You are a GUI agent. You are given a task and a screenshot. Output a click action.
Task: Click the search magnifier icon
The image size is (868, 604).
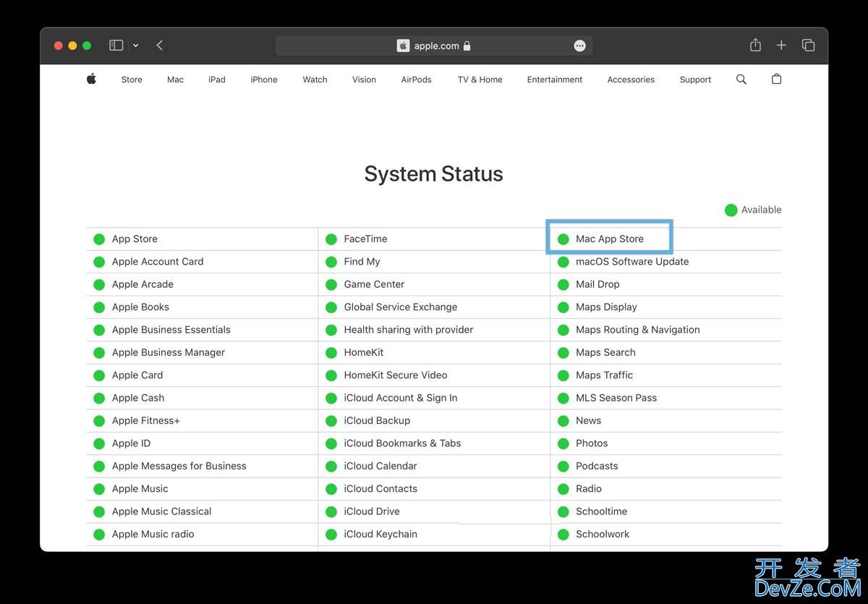tap(741, 79)
